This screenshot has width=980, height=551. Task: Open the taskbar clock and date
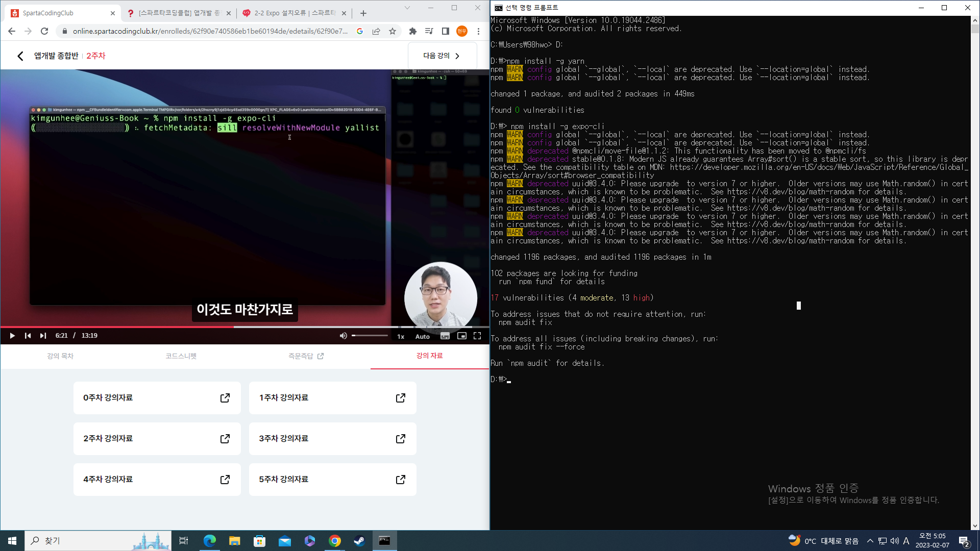(x=933, y=541)
